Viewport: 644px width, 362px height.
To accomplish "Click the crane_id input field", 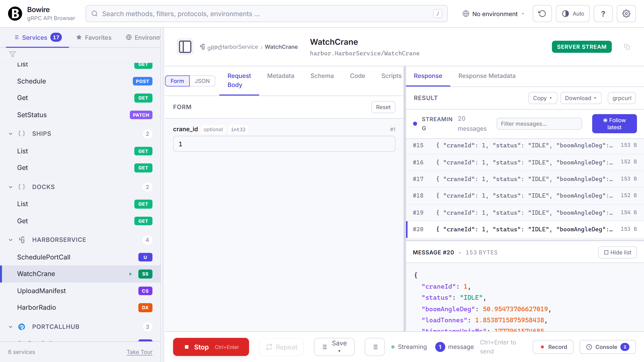I will (x=284, y=144).
